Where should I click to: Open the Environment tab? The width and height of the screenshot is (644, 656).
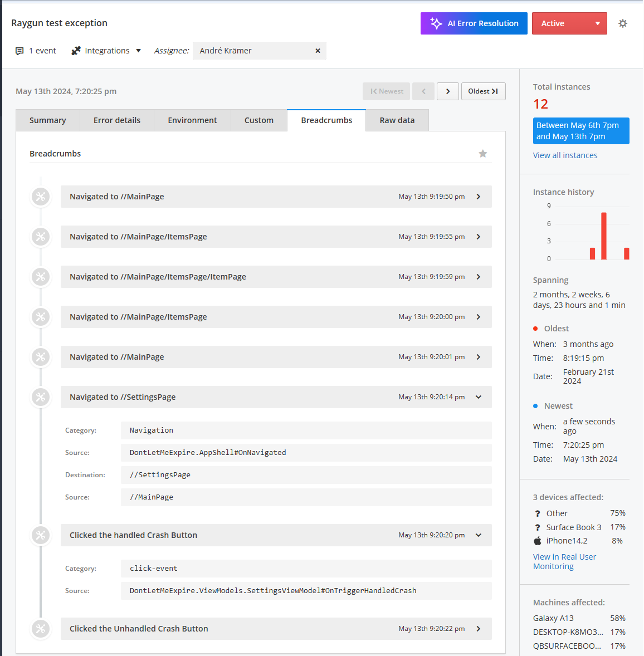click(192, 120)
